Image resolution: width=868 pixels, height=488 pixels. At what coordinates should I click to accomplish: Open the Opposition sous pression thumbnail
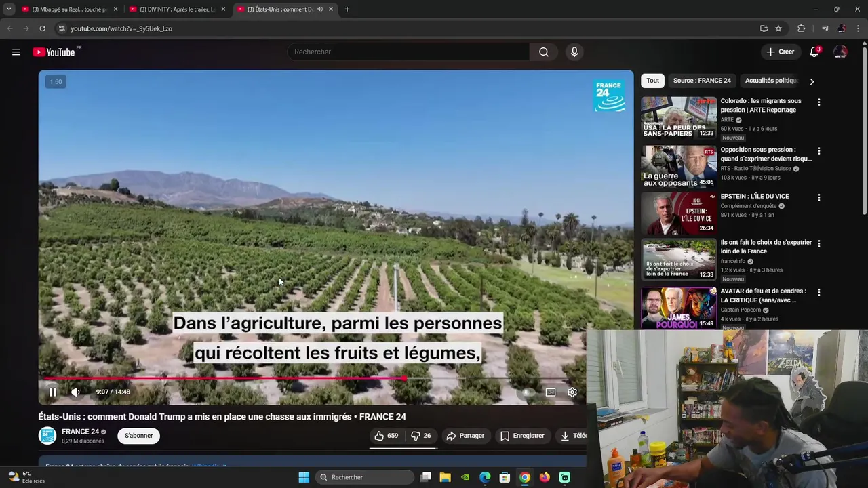[x=679, y=167]
